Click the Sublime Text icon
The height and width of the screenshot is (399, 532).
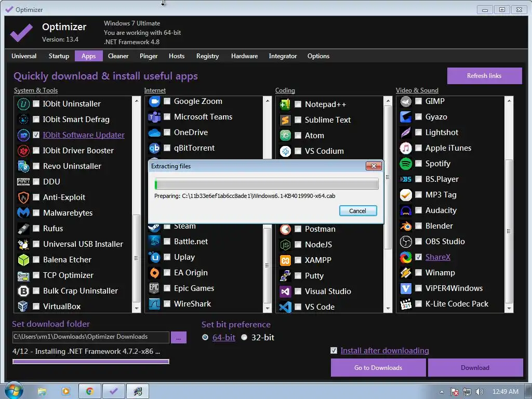pyautogui.click(x=285, y=120)
